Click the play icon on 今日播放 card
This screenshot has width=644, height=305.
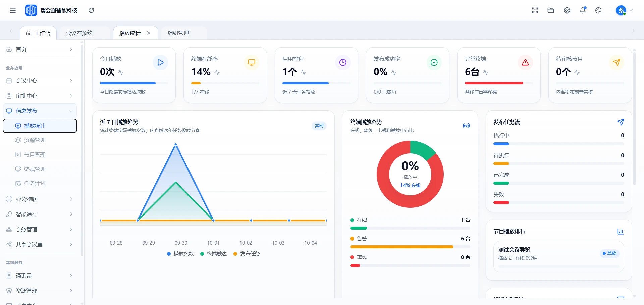pos(160,62)
